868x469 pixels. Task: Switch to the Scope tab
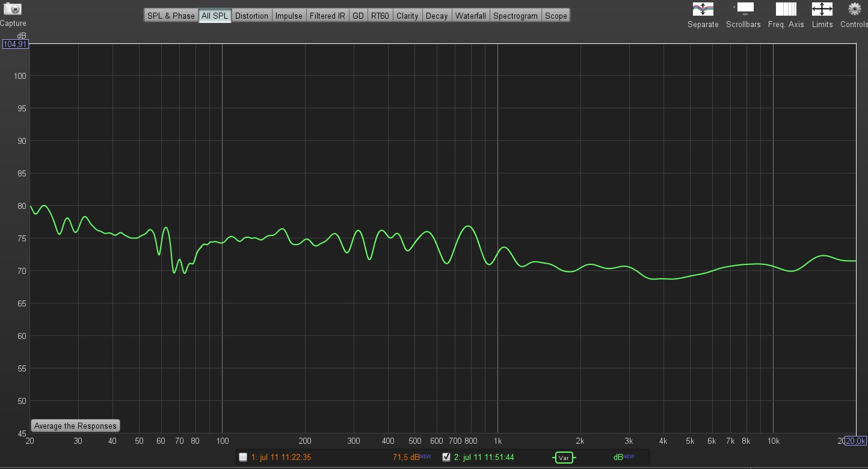pyautogui.click(x=556, y=16)
